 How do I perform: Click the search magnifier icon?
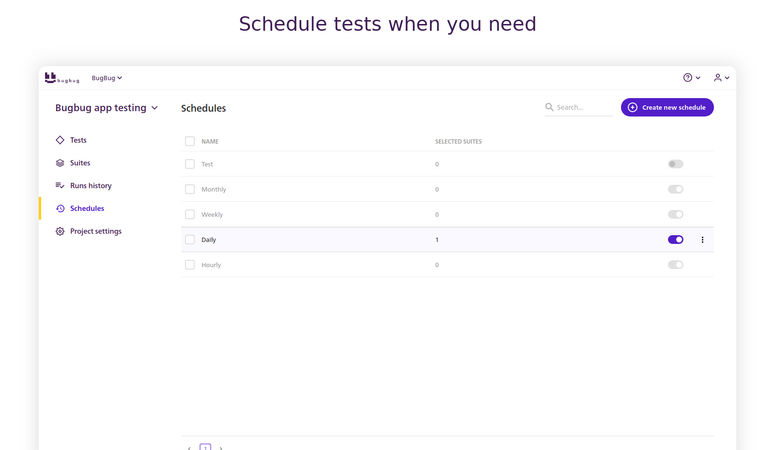(x=549, y=107)
